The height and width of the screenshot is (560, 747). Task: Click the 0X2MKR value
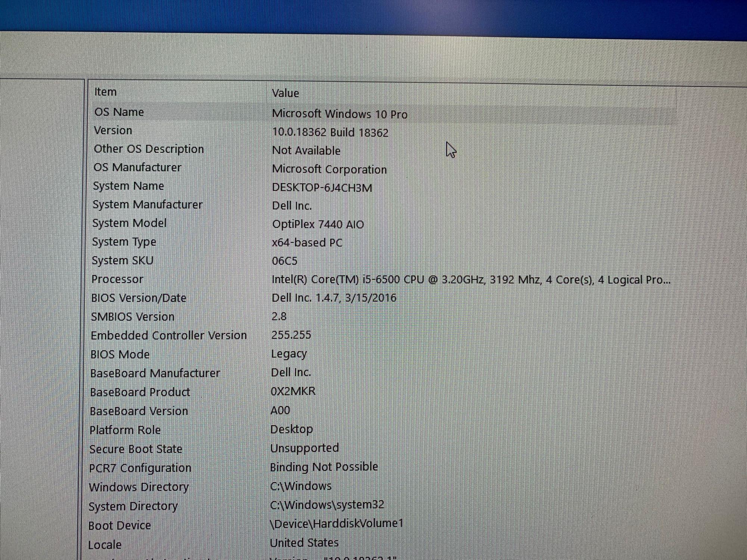[x=293, y=391]
